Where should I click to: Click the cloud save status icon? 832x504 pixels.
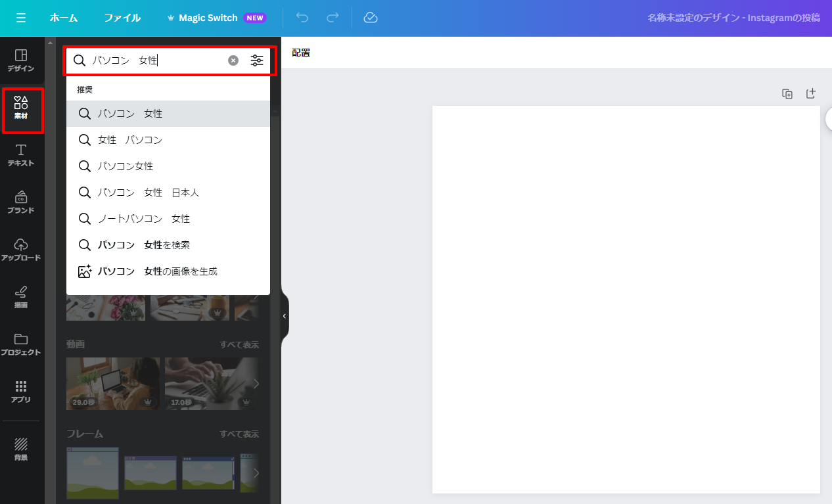[x=371, y=18]
